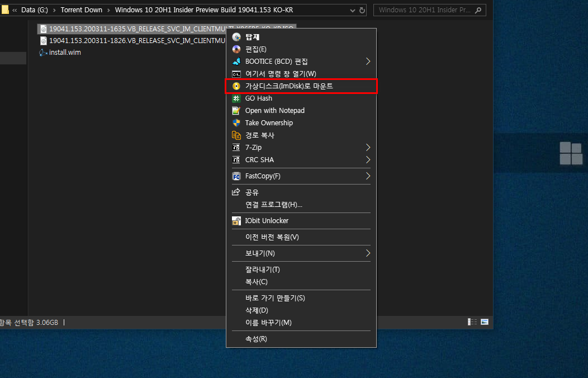Expand the chevron after Data (G:) in path
Image resolution: width=588 pixels, height=378 pixels.
(x=54, y=10)
